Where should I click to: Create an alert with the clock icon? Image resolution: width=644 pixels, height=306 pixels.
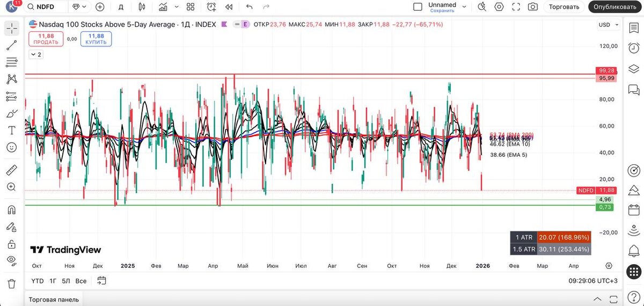(x=211, y=7)
